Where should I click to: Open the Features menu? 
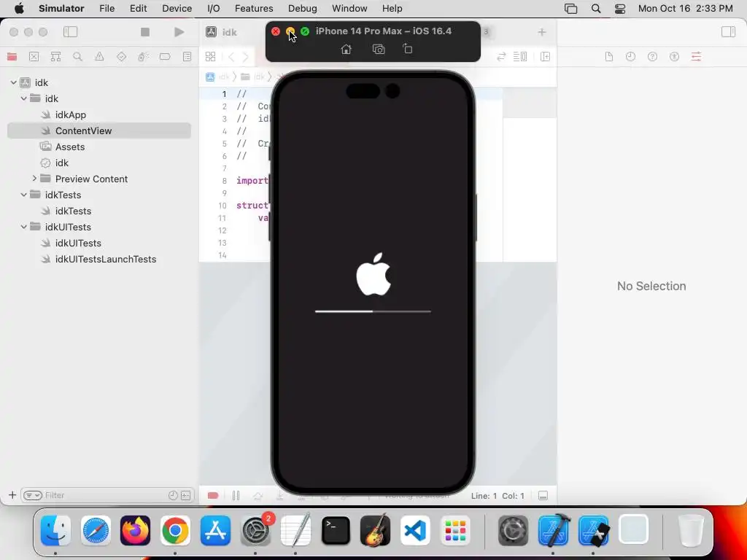click(254, 9)
